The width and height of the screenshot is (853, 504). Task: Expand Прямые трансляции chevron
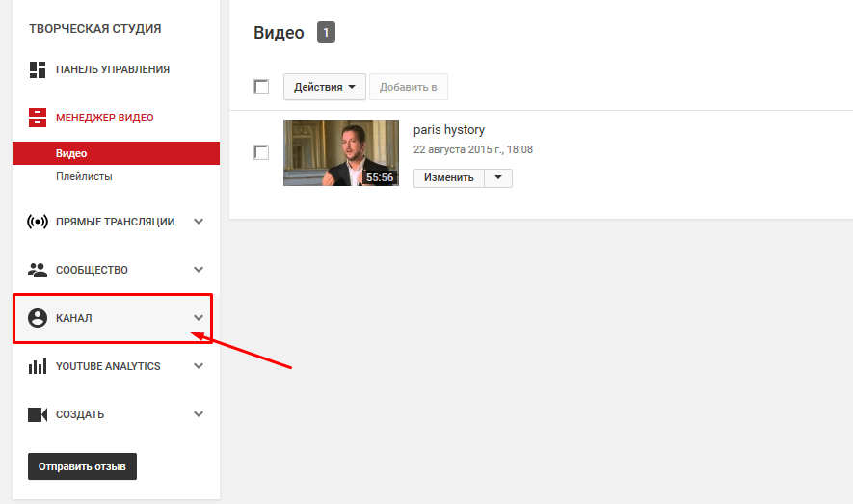[x=199, y=222]
